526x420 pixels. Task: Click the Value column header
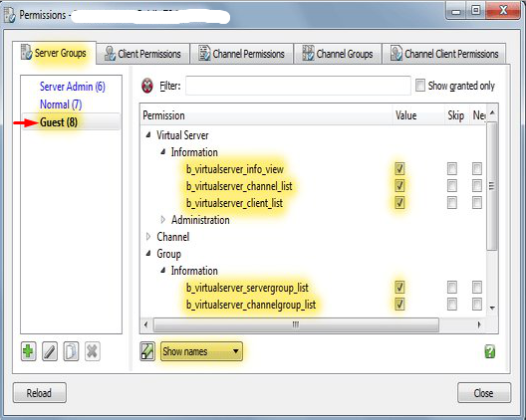(x=418, y=115)
